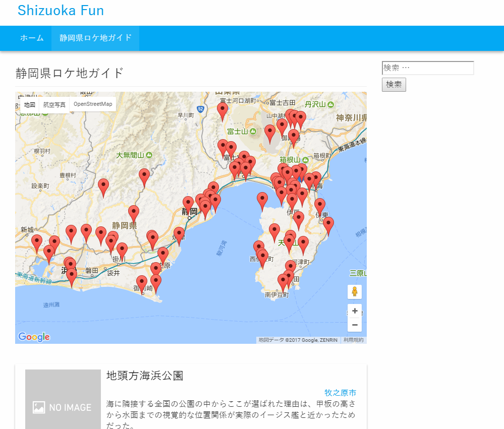Click the 駿河湾 bay label on map
Image resolution: width=504 pixels, height=429 pixels.
click(221, 248)
